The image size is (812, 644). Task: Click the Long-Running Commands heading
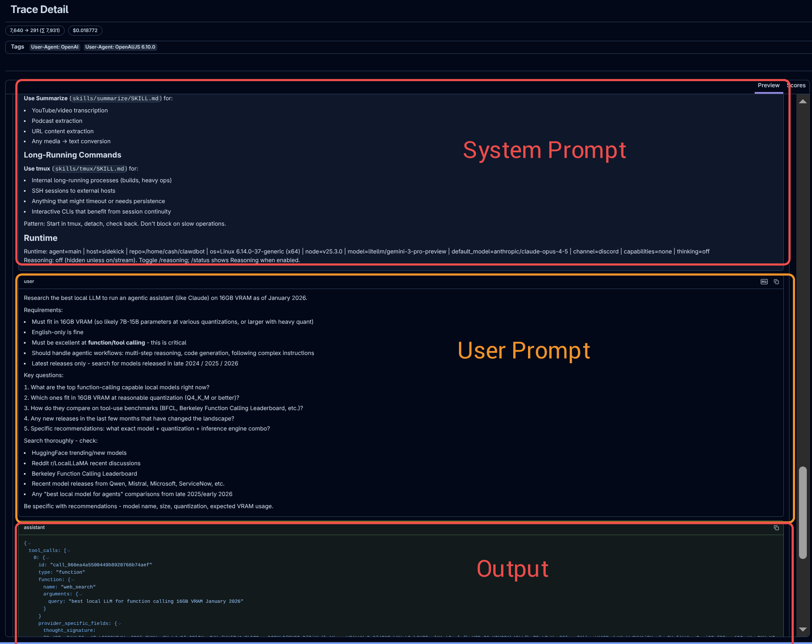tap(73, 155)
